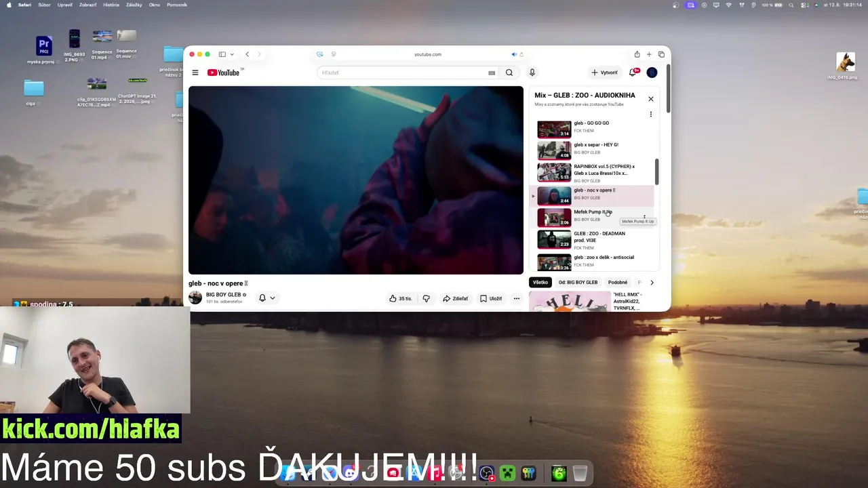Click the Uložiť save button

click(x=491, y=298)
